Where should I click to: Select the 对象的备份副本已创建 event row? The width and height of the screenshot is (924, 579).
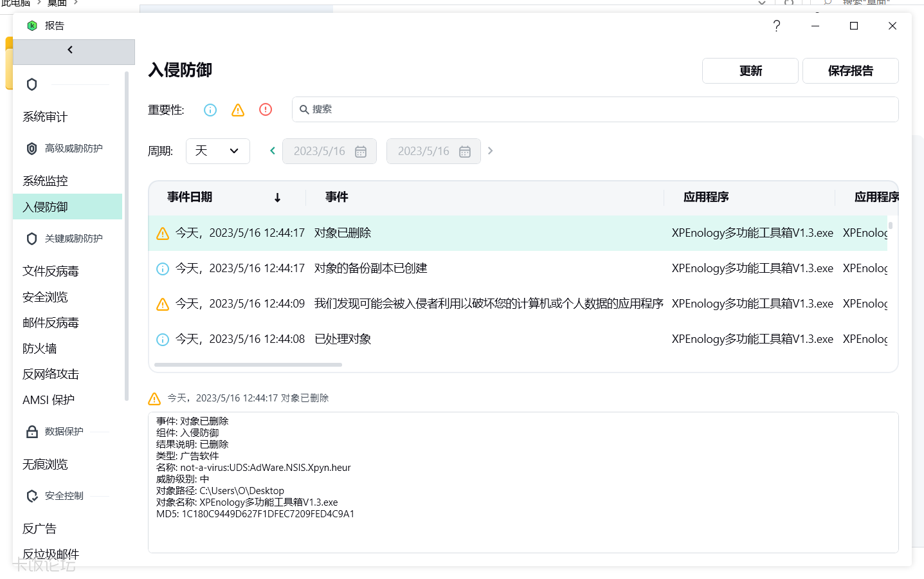(x=518, y=268)
